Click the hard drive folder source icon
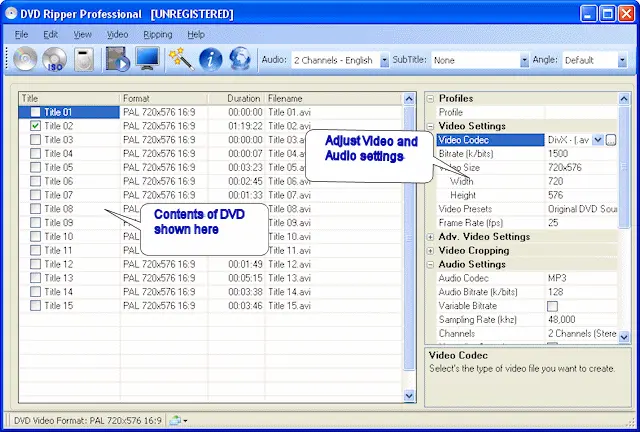640x432 pixels. (84, 60)
